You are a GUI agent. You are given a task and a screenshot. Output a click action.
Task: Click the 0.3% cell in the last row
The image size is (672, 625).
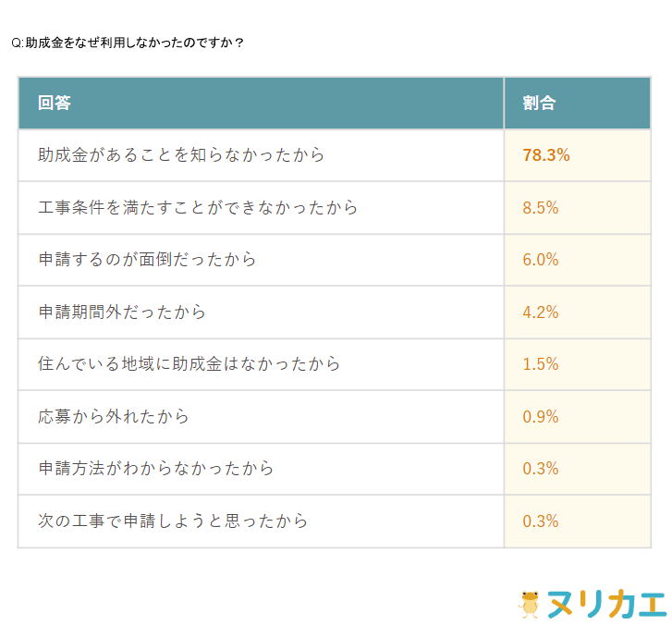point(541,521)
